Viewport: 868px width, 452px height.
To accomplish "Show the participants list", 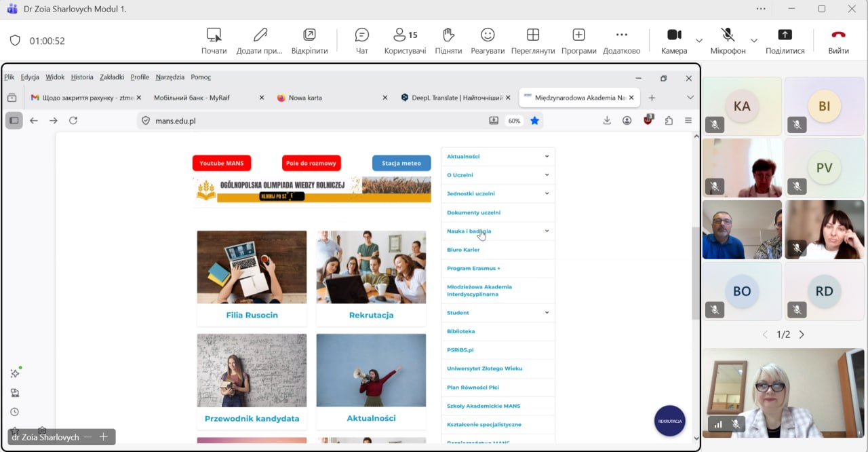I will click(405, 41).
